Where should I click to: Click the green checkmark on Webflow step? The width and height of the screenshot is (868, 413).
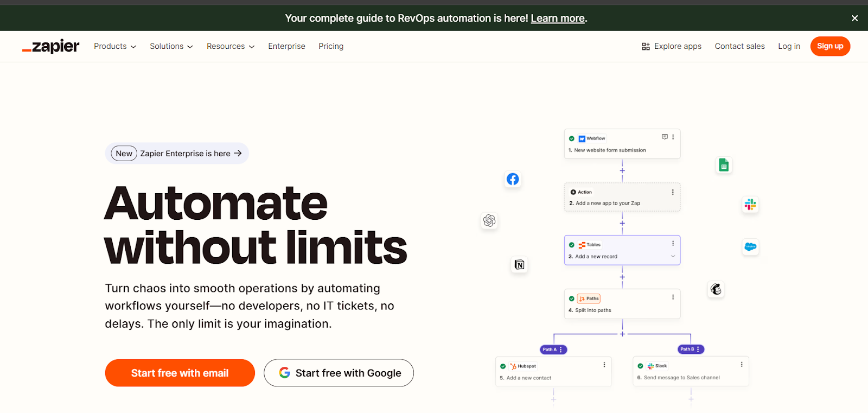pos(572,139)
